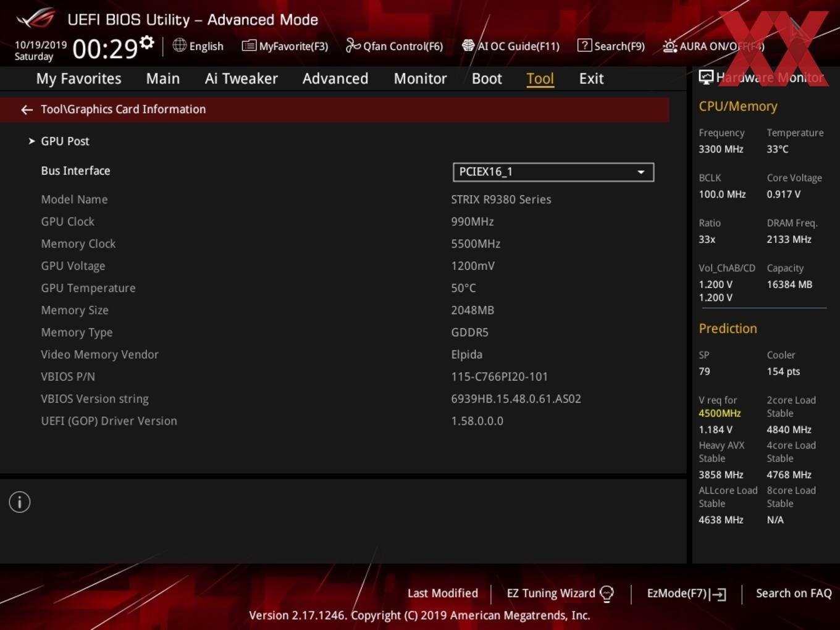Switch to the Monitor tab
Screen dimensions: 840x630
[x=421, y=78]
